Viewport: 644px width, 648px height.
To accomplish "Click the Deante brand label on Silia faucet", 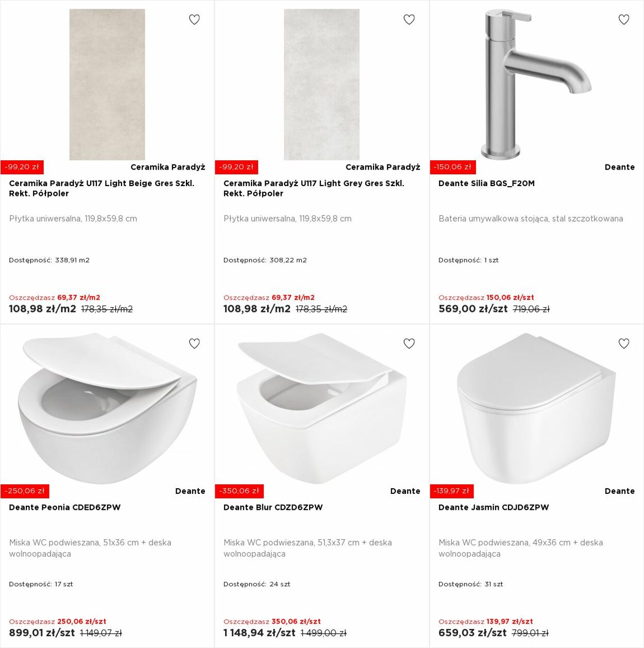I will click(x=620, y=167).
